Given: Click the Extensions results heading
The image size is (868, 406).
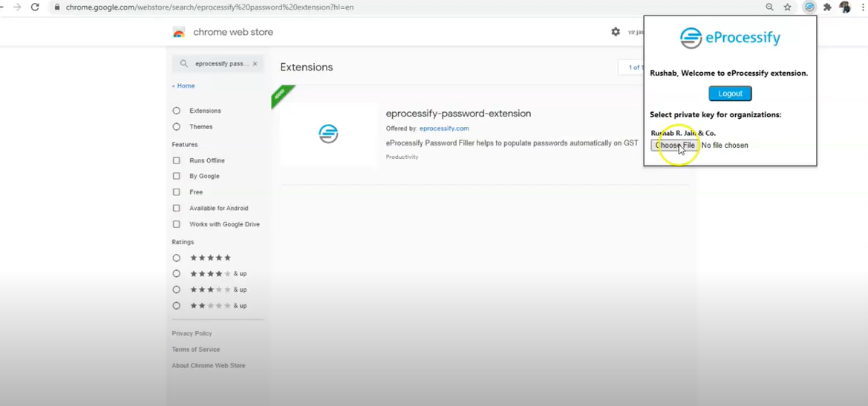Looking at the screenshot, I should [x=307, y=68].
